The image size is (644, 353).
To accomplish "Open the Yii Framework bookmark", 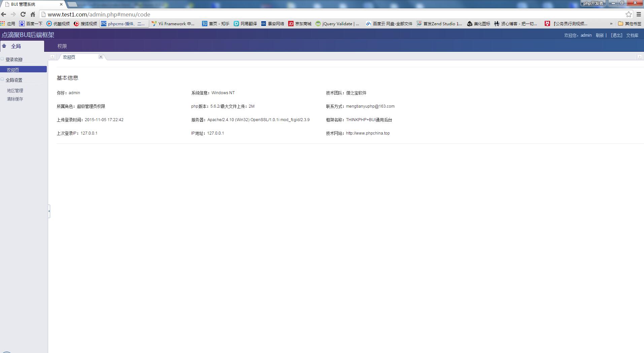I will pyautogui.click(x=173, y=24).
